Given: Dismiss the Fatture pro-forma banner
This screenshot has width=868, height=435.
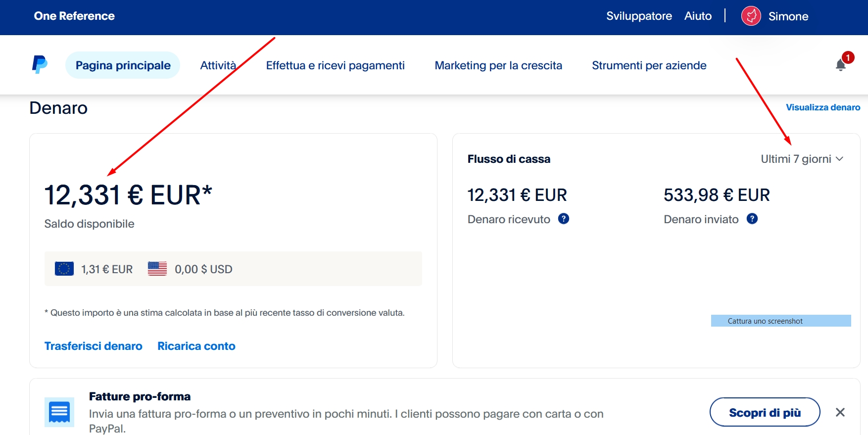Looking at the screenshot, I should click(x=840, y=412).
